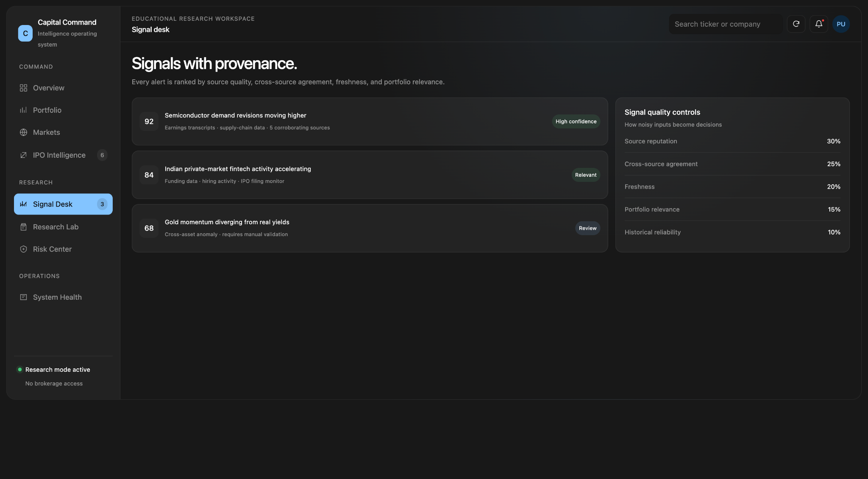Image resolution: width=868 pixels, height=479 pixels.
Task: Click the Capital Command logo icon
Action: 25,33
